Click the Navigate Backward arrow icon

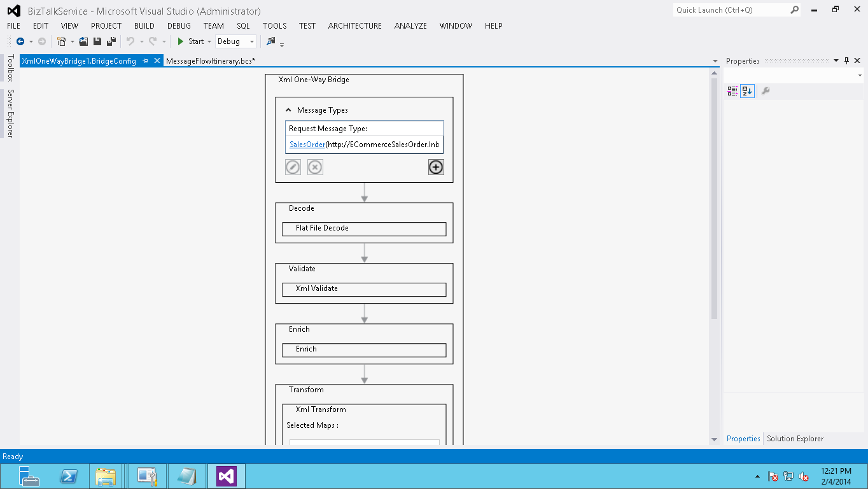[20, 41]
